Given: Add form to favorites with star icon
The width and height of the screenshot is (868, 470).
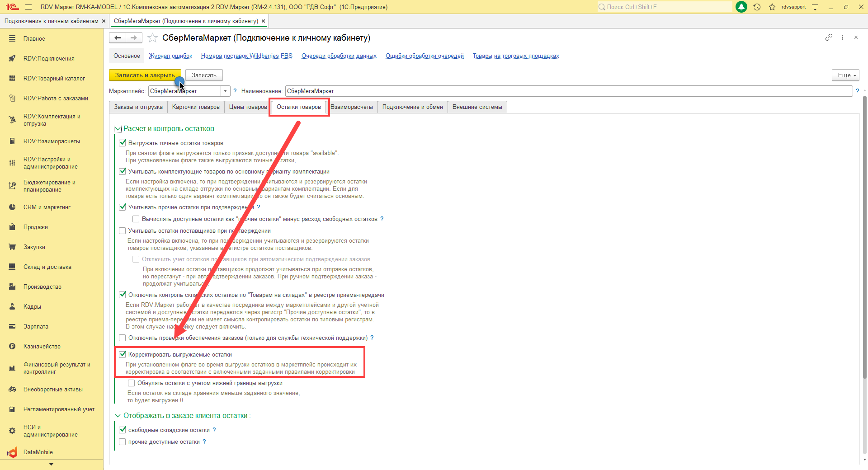Looking at the screenshot, I should (x=152, y=38).
